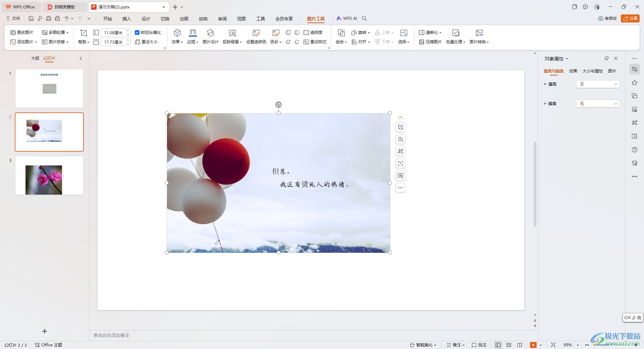Screen dimensions: 644x349
Task: Toggle normal view icon in status bar
Action: click(x=498, y=345)
